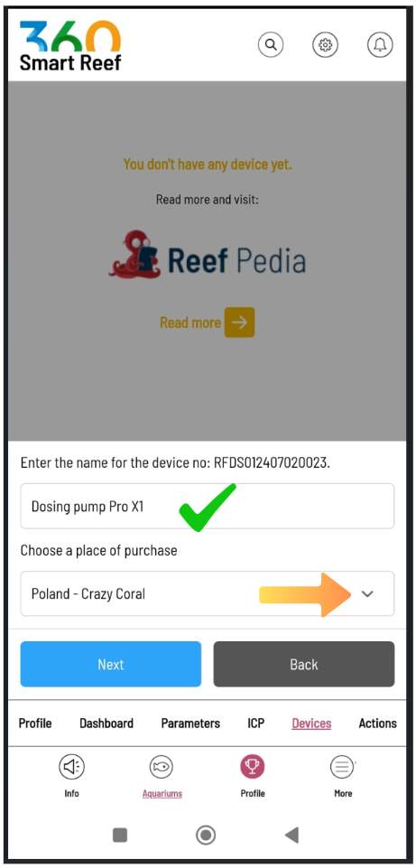Open the Poland - Crazy Coral dropdown
This screenshot has width=416, height=868.
[x=208, y=593]
